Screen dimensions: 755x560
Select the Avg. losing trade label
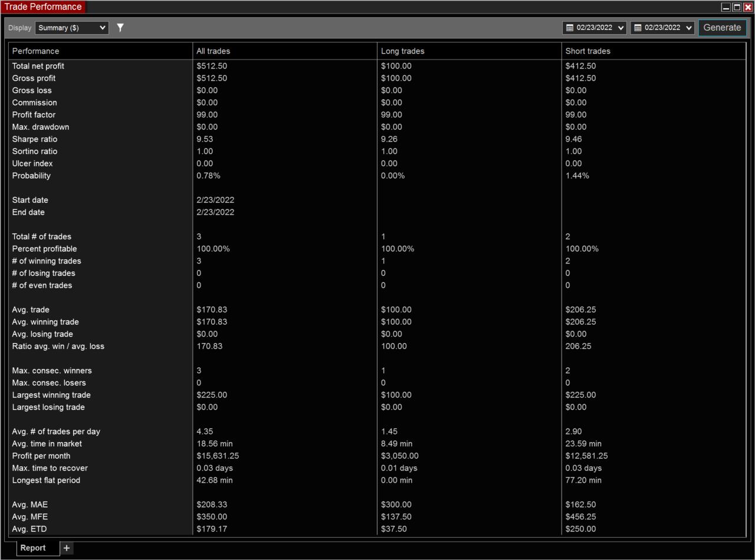coord(42,334)
